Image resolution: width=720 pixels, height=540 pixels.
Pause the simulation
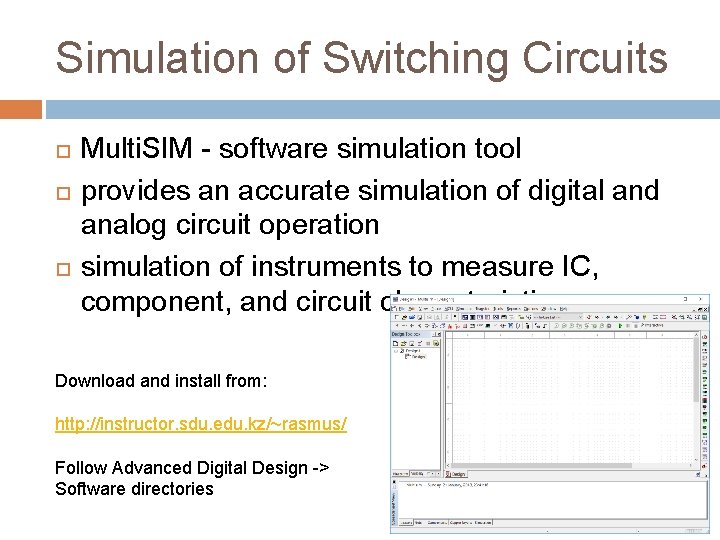(x=628, y=326)
